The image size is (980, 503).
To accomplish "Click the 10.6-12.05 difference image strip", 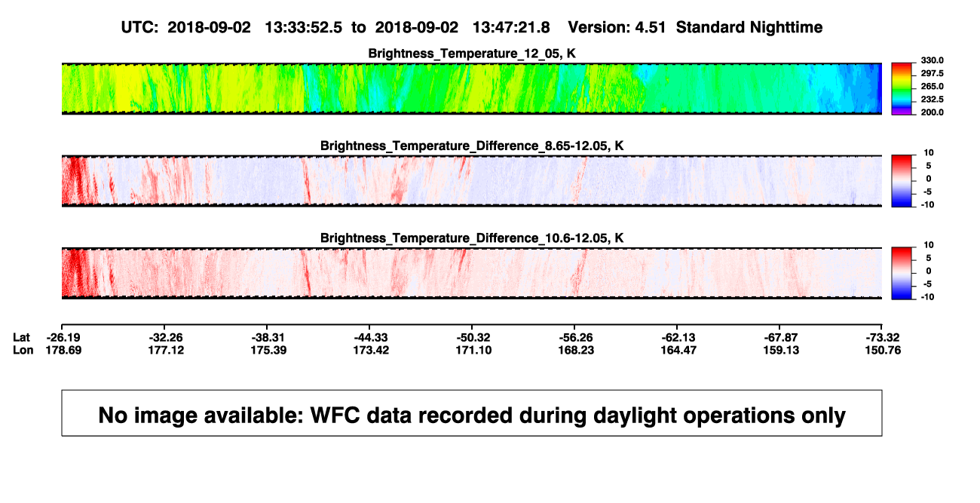I will click(x=472, y=273).
